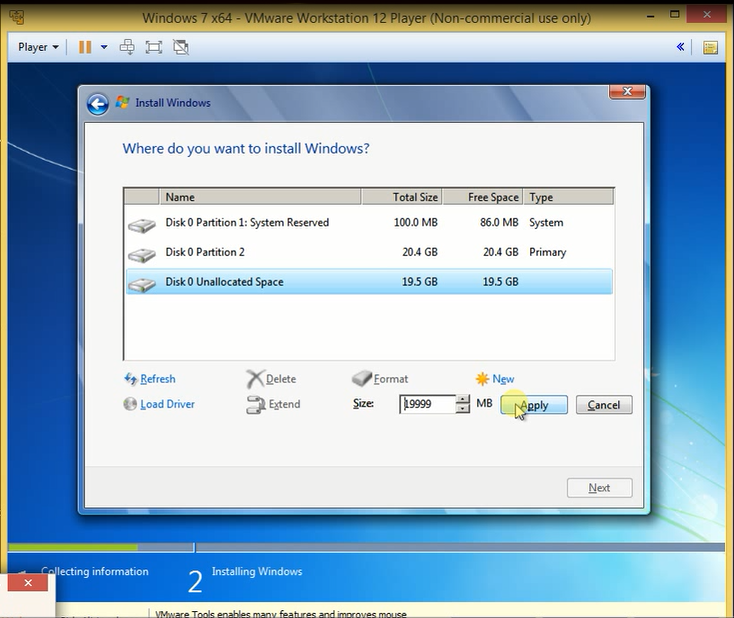Close the red overlay X button

coord(28,583)
